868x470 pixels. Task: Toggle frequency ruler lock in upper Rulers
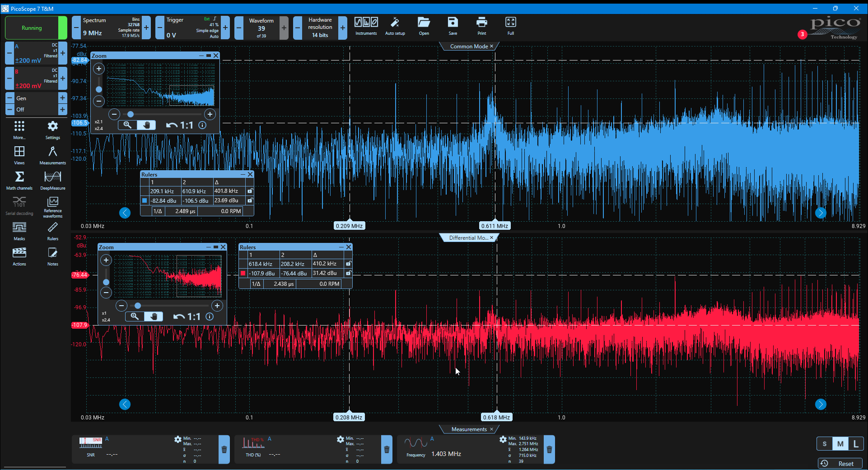pyautogui.click(x=250, y=191)
